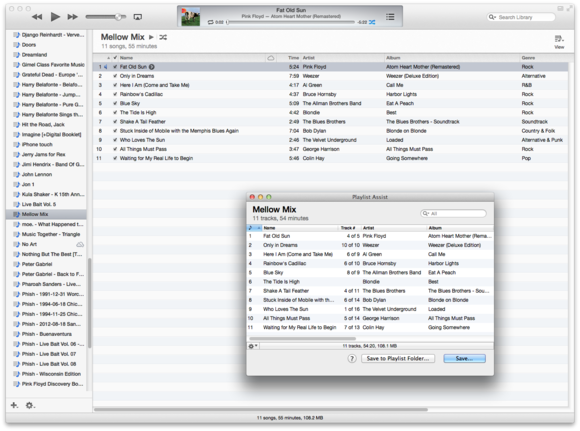The image size is (580, 431).
Task: Click the sidebar vertical scrollbar
Action: [x=89, y=303]
